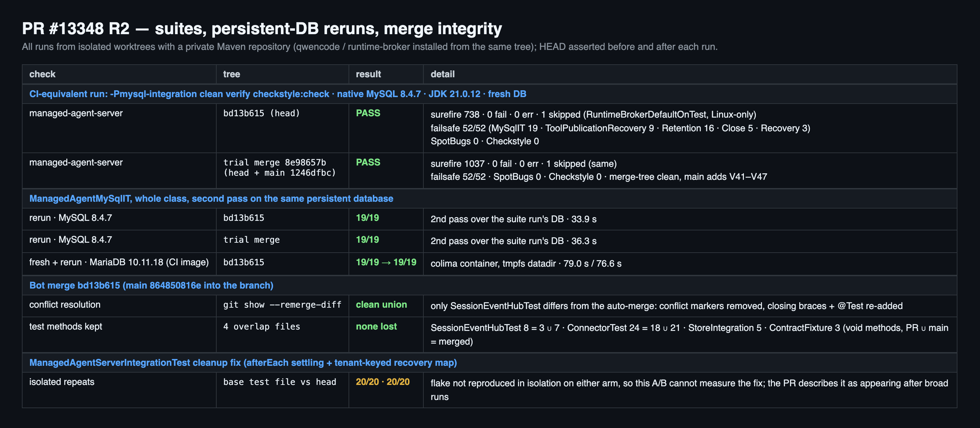Select the 'result' column header
The width and height of the screenshot is (980, 428).
pos(368,74)
